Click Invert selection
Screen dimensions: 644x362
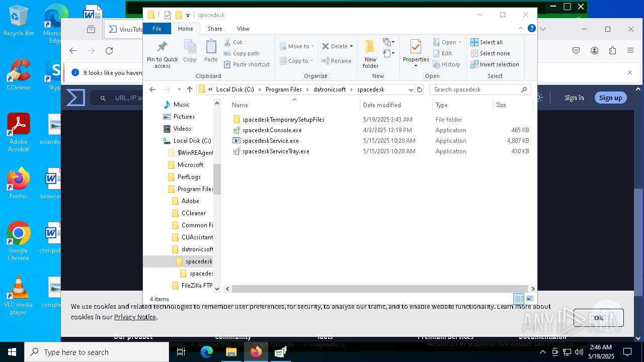495,64
